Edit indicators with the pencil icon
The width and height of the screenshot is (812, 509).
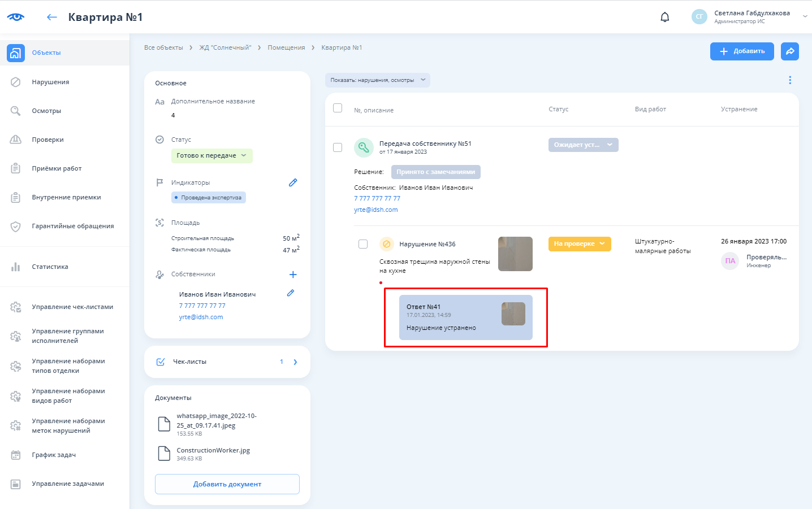coord(293,182)
